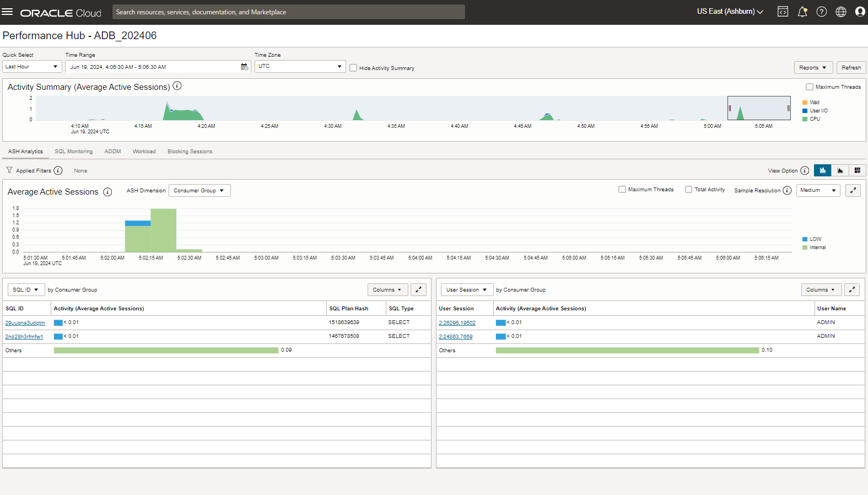Open the US East (Ashburn) region selector
868x495 pixels.
click(x=730, y=12)
